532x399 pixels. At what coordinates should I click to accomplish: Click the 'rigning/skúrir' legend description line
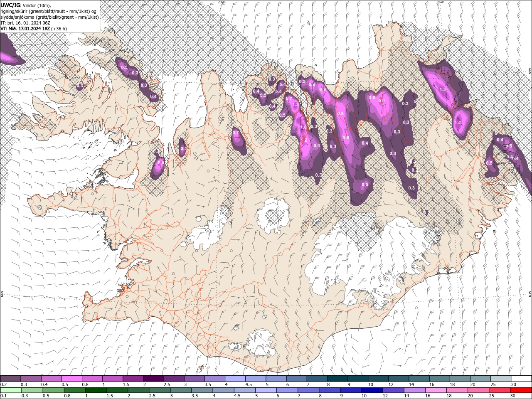click(49, 11)
